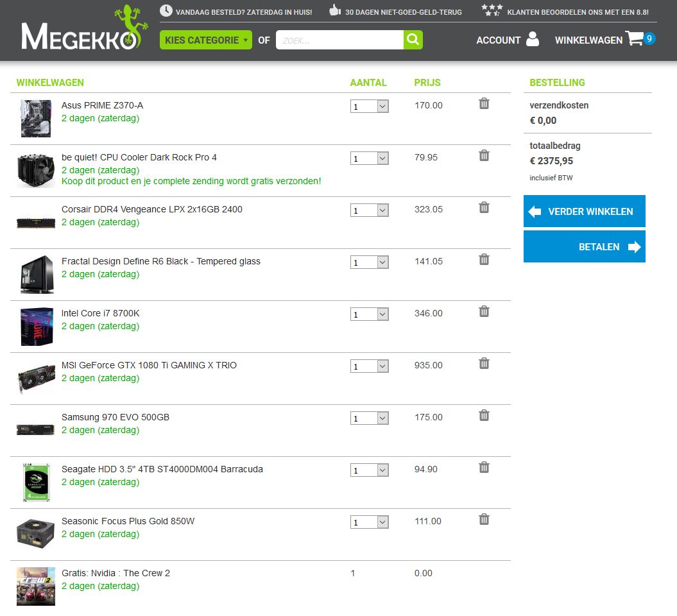Click the MSI graphics card thumbnail
The width and height of the screenshot is (677, 616).
click(37, 379)
